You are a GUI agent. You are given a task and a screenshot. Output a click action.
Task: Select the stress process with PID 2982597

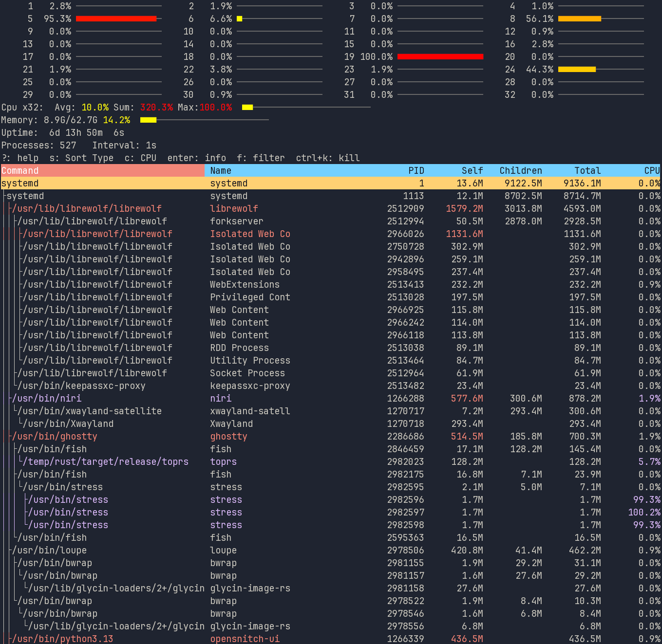[330, 512]
